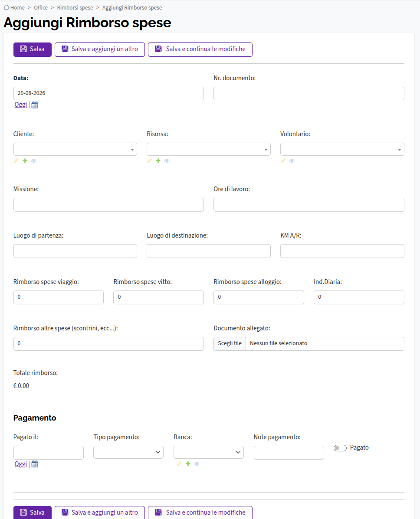
Task: View the selected Risorsa via the eye icon
Action: point(167,161)
